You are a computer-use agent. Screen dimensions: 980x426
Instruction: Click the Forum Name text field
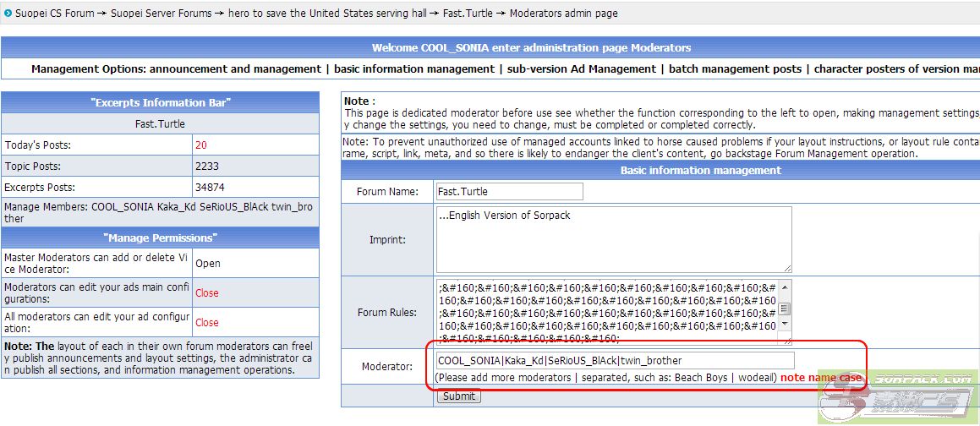[508, 192]
